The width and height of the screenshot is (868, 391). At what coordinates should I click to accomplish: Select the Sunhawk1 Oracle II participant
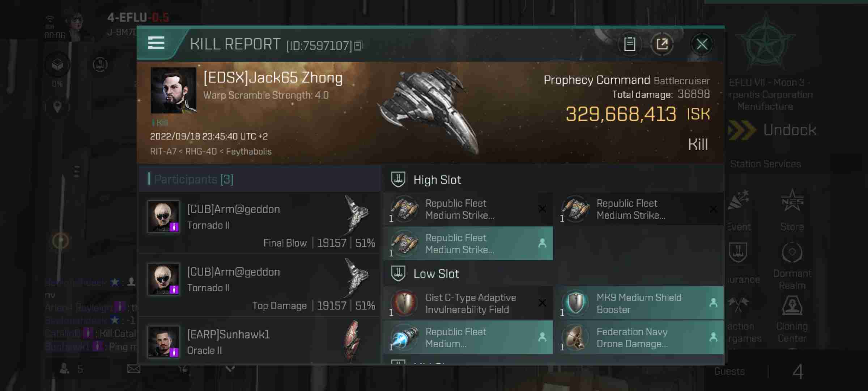coord(259,341)
